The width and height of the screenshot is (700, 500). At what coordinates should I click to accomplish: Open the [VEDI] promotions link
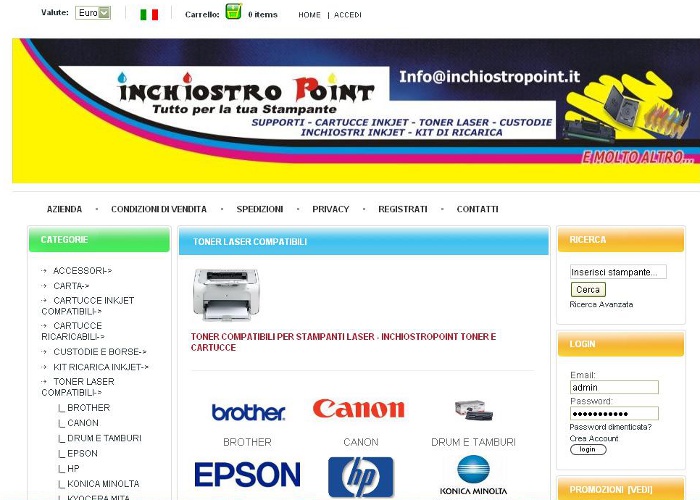640,490
